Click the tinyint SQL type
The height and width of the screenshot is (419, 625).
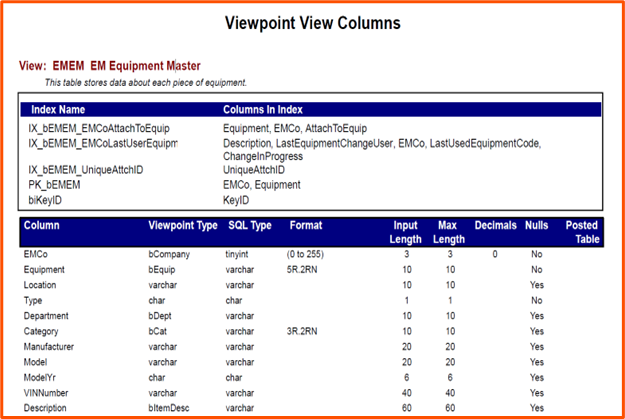pos(237,254)
